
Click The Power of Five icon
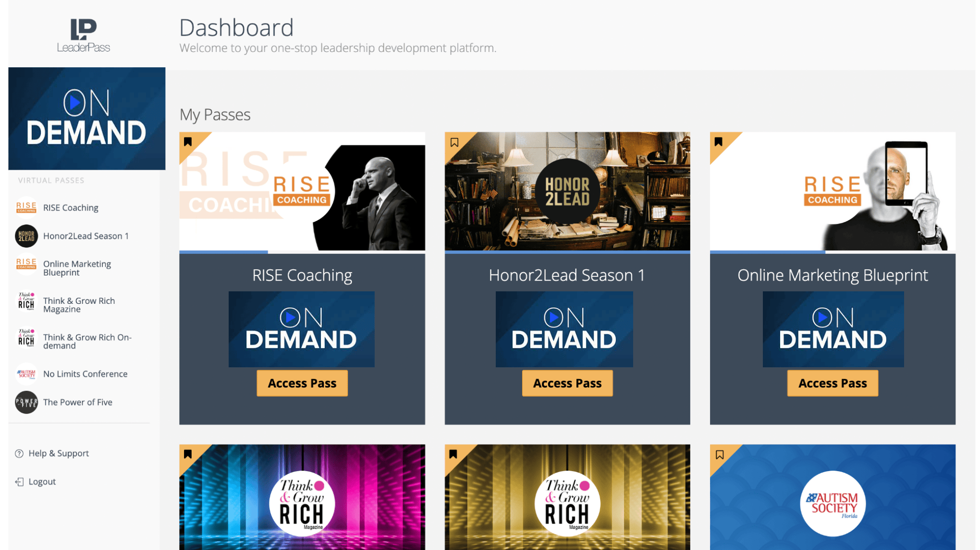[x=26, y=402]
